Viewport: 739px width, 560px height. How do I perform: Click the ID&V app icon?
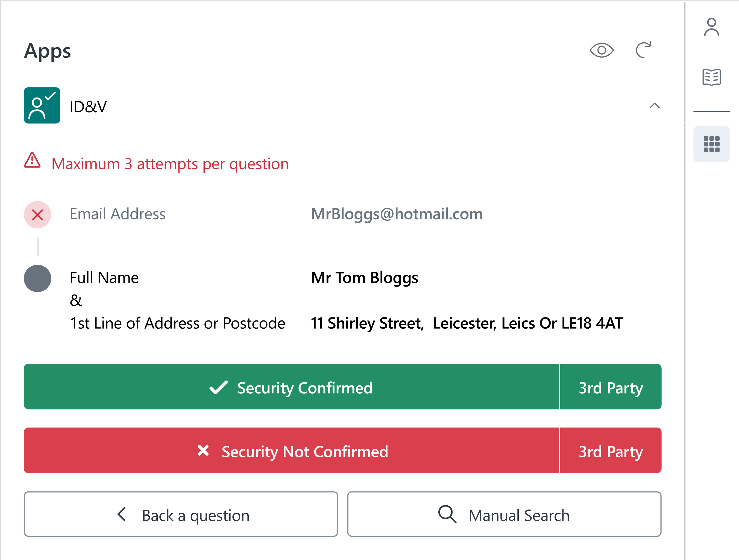pos(42,105)
